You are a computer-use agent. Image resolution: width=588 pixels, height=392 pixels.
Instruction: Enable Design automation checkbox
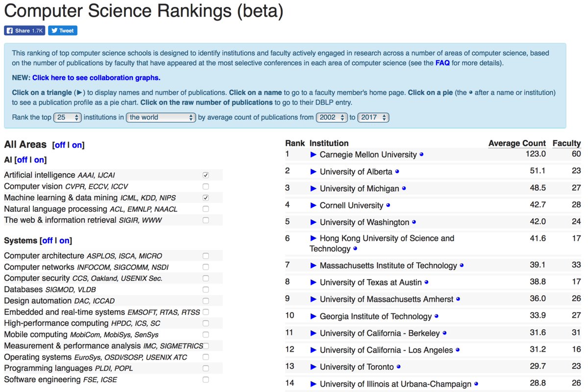(x=206, y=301)
